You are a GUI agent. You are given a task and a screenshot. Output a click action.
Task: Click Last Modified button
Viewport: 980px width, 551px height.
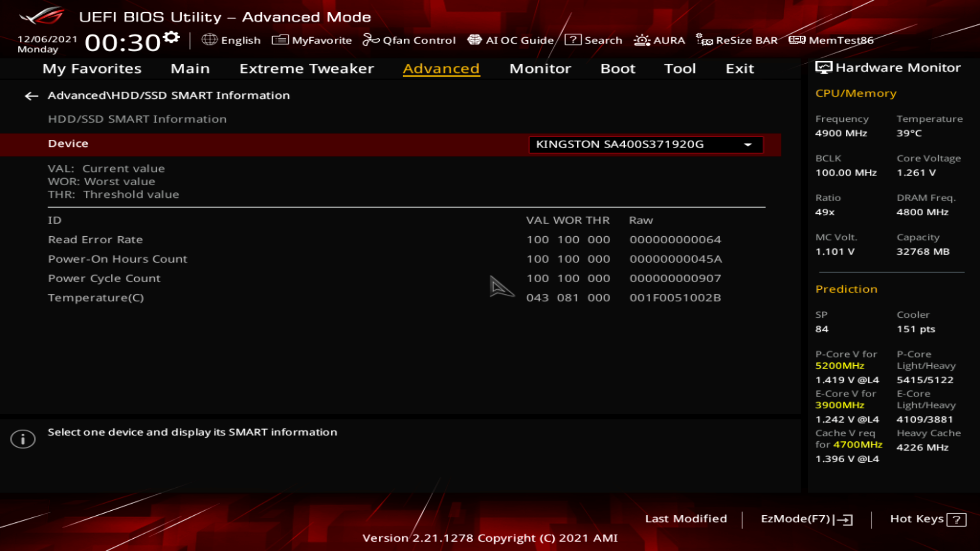[x=685, y=518]
